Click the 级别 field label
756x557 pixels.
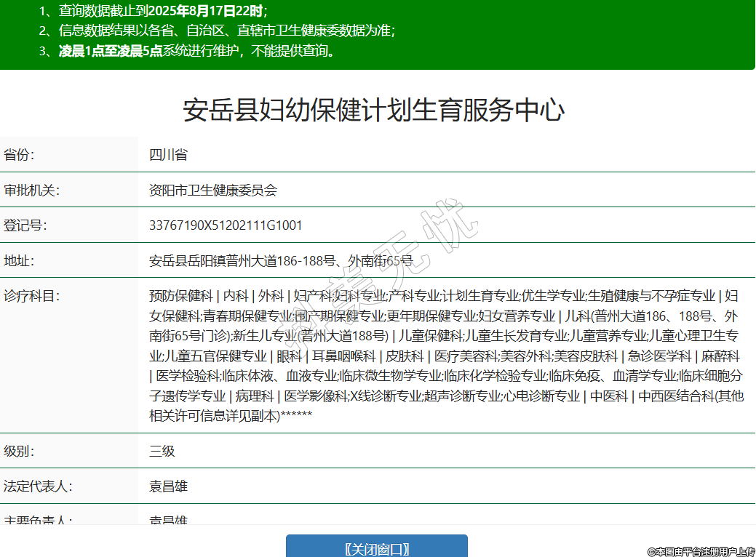(x=20, y=451)
